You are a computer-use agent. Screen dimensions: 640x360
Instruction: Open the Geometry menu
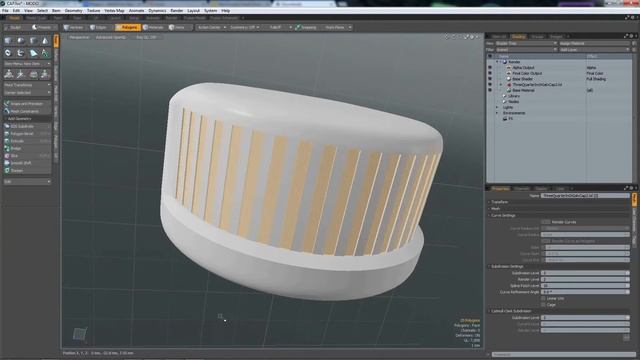pyautogui.click(x=73, y=11)
